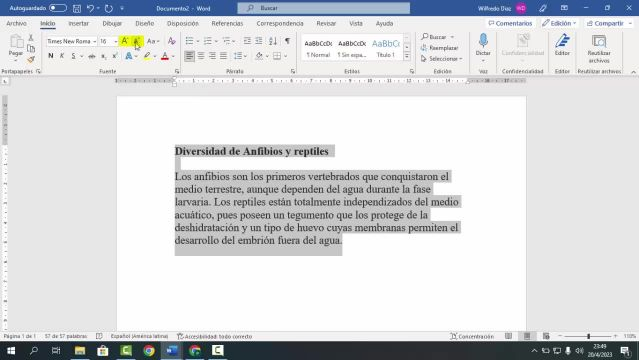Open the Párrafo dialog launcher
The width and height of the screenshot is (639, 360).
(293, 71)
